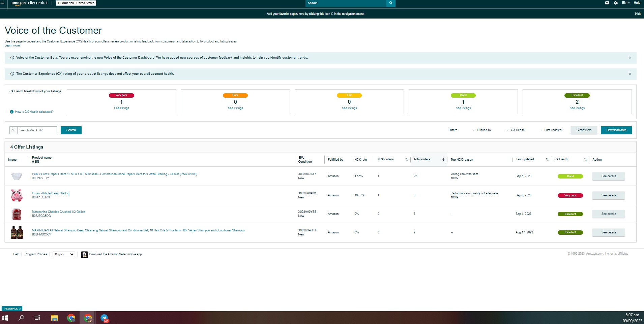Click the Help link in the top bar
Viewport: 644px width, 324px height.
click(637, 3)
